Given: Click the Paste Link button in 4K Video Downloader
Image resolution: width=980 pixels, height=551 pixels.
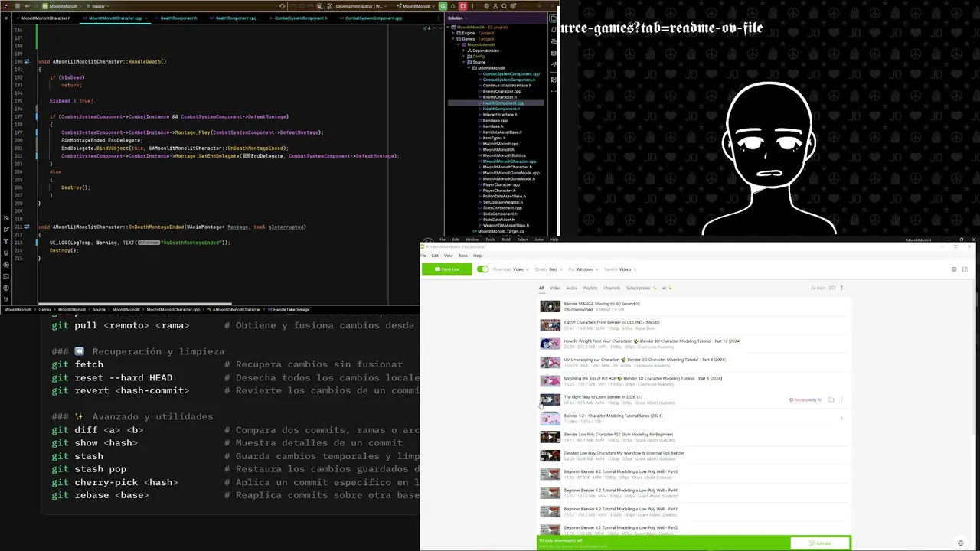Looking at the screenshot, I should [447, 269].
